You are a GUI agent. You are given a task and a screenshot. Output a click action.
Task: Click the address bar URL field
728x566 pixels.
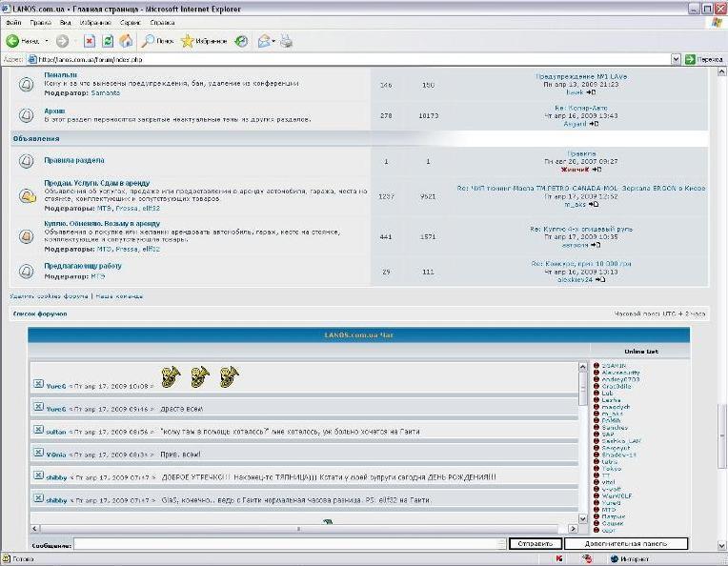pyautogui.click(x=348, y=59)
